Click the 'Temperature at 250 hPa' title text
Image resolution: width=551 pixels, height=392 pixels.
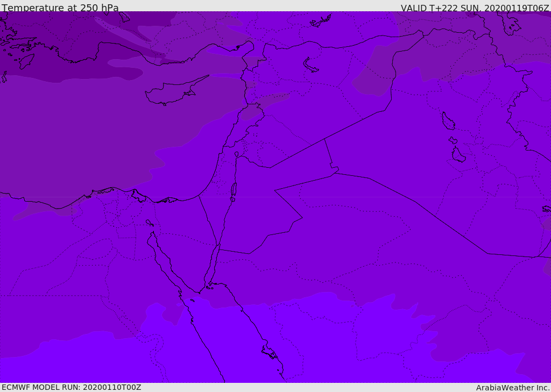coord(60,8)
